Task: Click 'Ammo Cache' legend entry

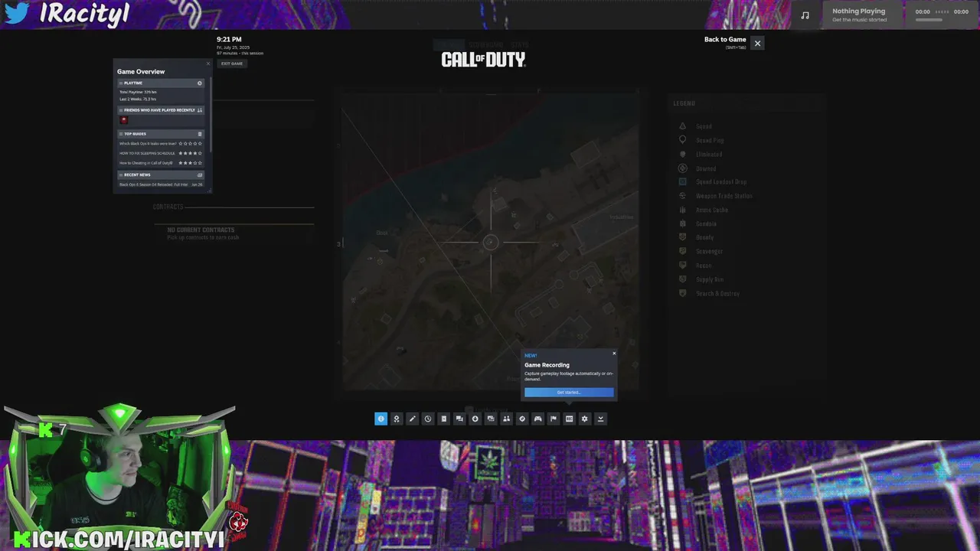Action: pos(712,210)
